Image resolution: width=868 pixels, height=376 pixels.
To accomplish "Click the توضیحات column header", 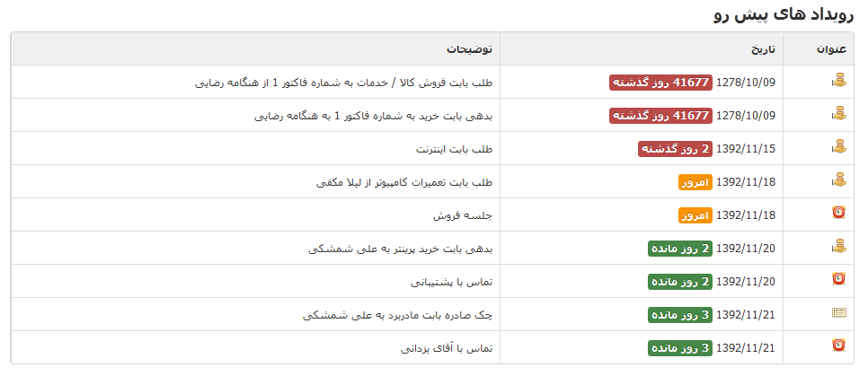I will coord(474,48).
